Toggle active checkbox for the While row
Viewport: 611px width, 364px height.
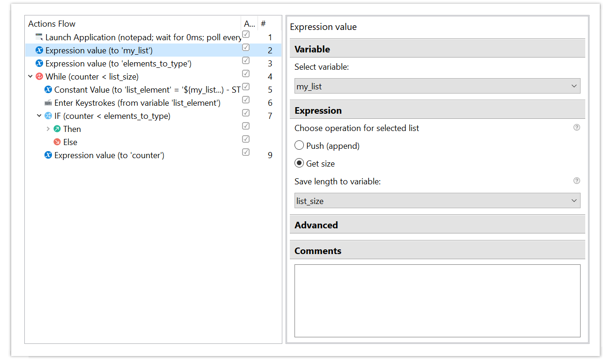tap(246, 73)
